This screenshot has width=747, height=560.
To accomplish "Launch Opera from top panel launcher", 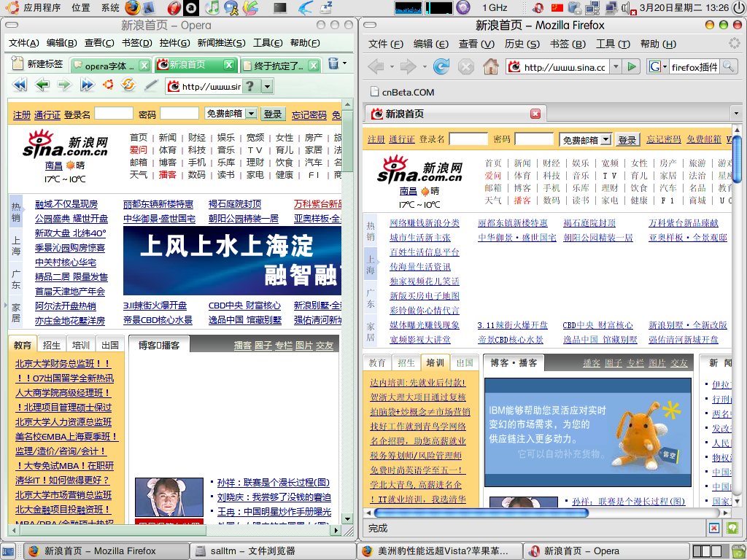I will [174, 7].
